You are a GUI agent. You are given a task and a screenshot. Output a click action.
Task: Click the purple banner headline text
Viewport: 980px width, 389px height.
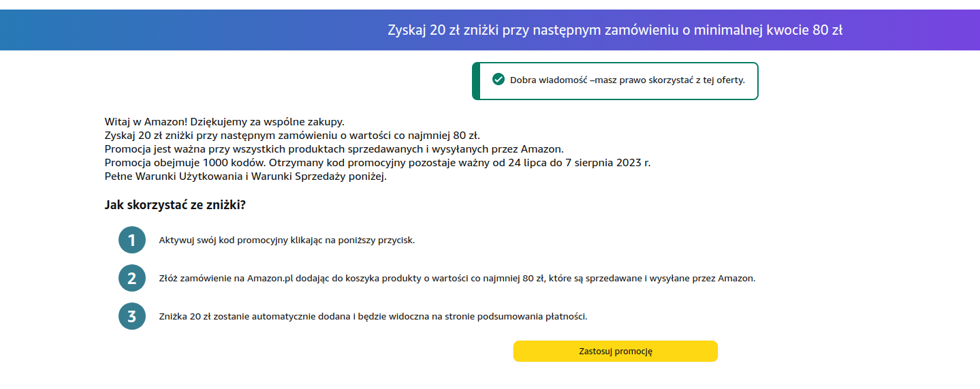pyautogui.click(x=615, y=30)
